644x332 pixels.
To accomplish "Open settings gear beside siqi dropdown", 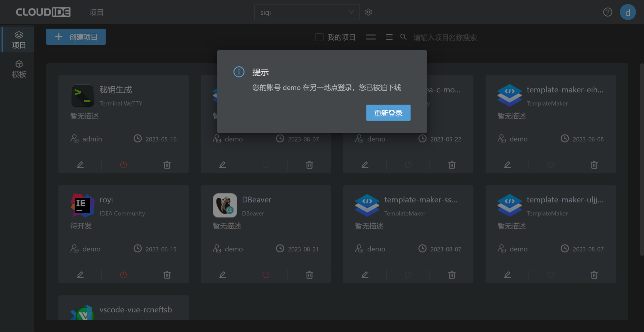I will tap(368, 12).
